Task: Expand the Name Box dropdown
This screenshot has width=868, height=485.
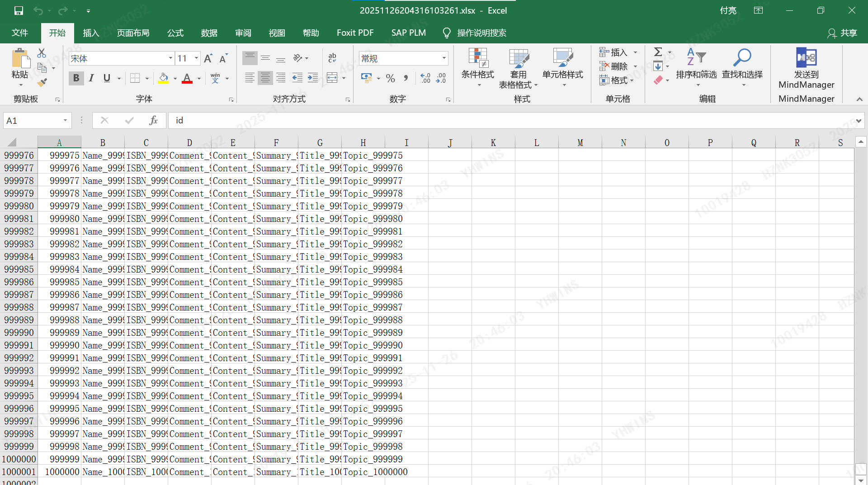Action: tap(65, 120)
